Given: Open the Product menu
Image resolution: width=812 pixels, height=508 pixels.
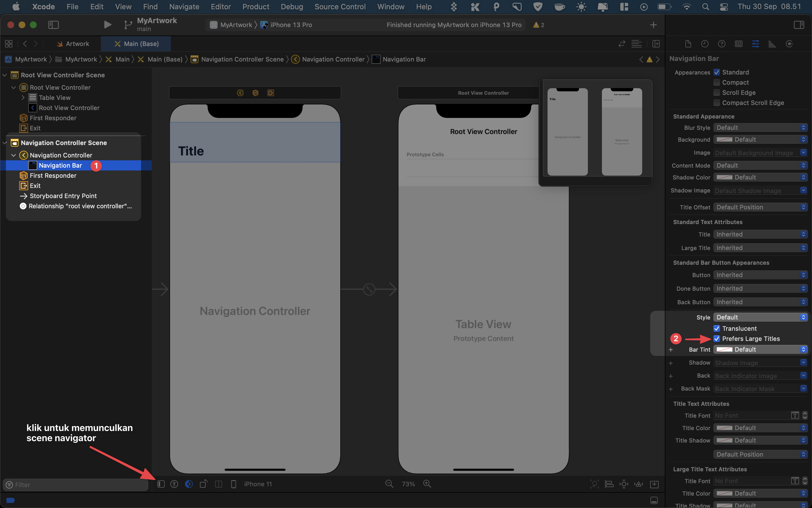Looking at the screenshot, I should click(256, 7).
